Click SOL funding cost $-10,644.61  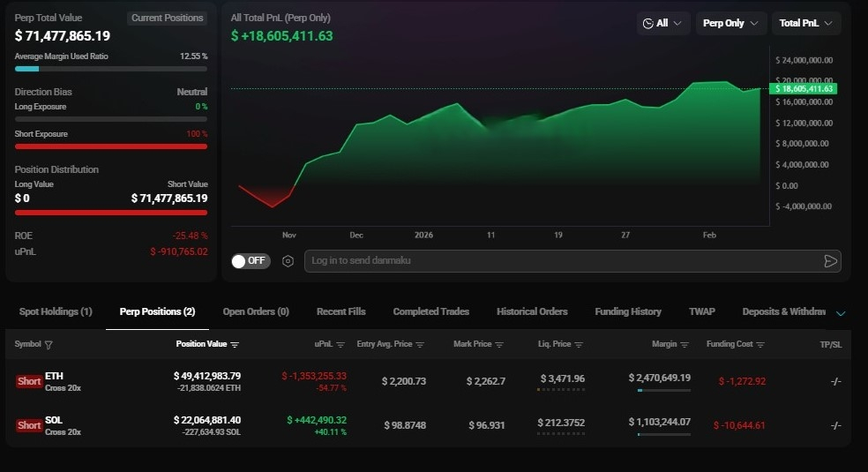coord(739,425)
